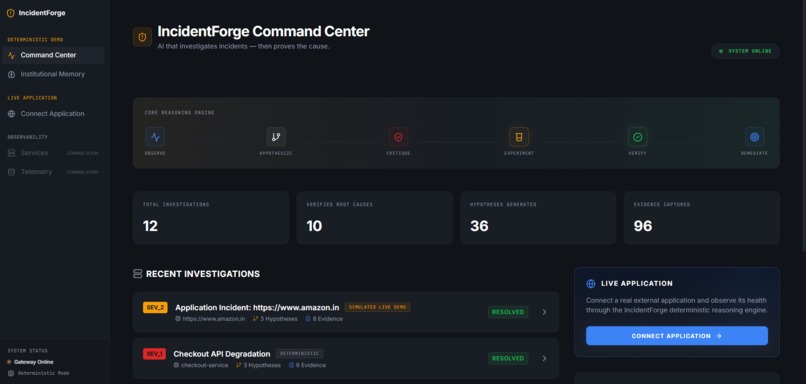The width and height of the screenshot is (806, 384).
Task: Open Institutional Memory page
Action: (53, 74)
